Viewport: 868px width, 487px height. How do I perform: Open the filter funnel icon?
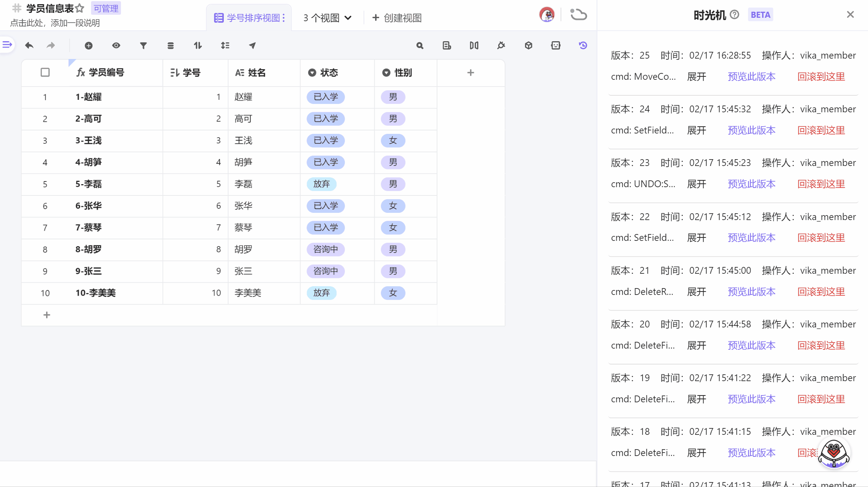(143, 45)
